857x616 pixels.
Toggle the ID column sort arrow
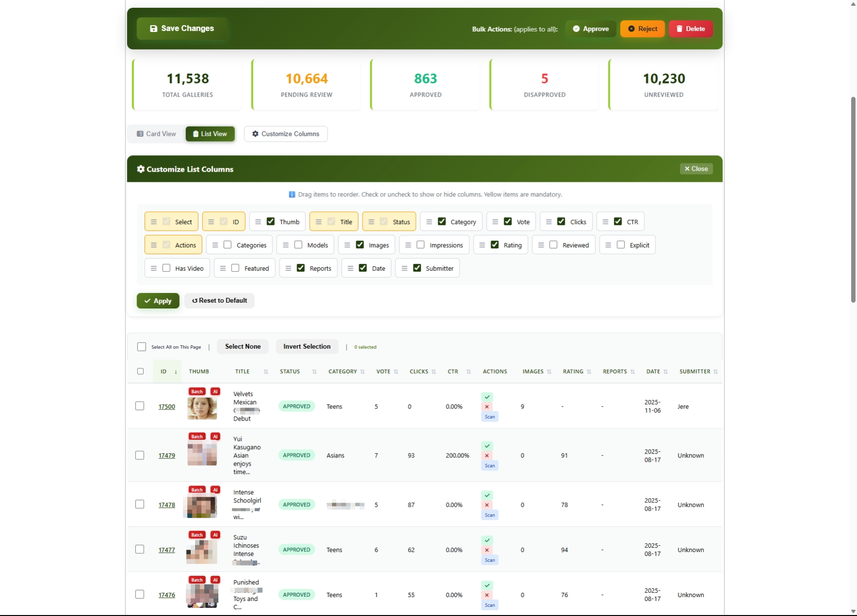click(176, 372)
